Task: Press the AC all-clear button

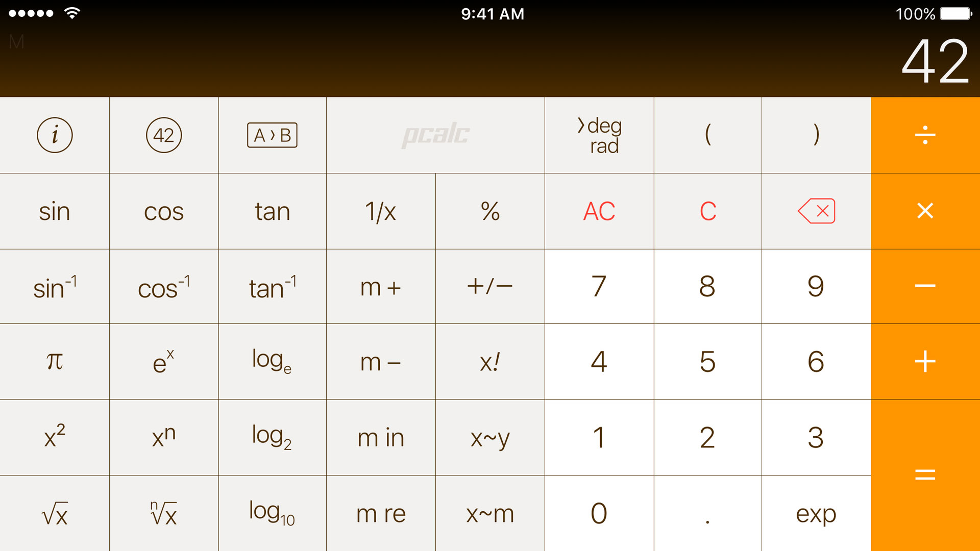Action: coord(599,210)
